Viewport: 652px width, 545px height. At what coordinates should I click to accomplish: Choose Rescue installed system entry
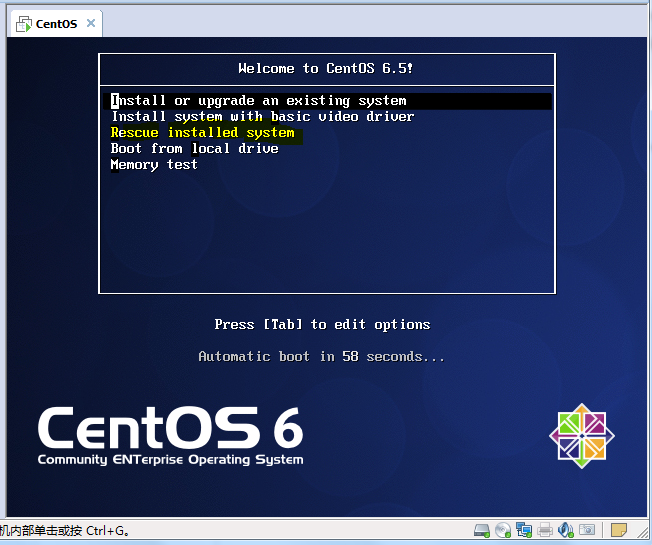click(x=203, y=133)
